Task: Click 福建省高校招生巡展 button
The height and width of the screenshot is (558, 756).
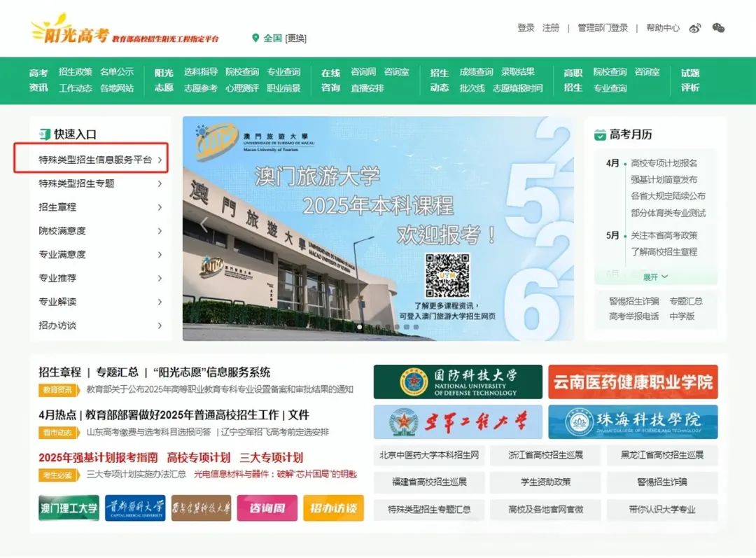Action: pyautogui.click(x=429, y=482)
